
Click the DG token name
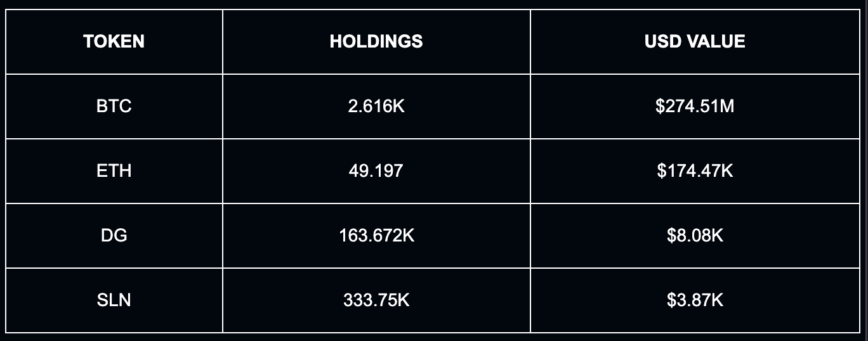pyautogui.click(x=114, y=235)
